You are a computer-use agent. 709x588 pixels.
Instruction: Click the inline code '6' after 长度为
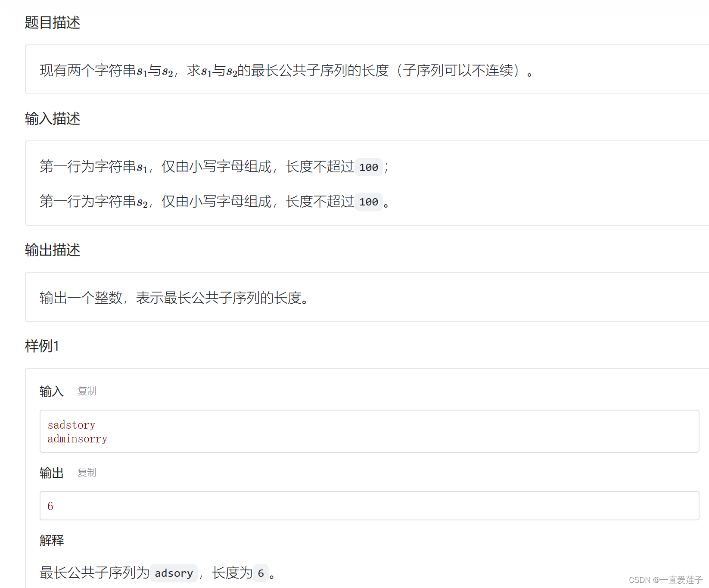[261, 573]
